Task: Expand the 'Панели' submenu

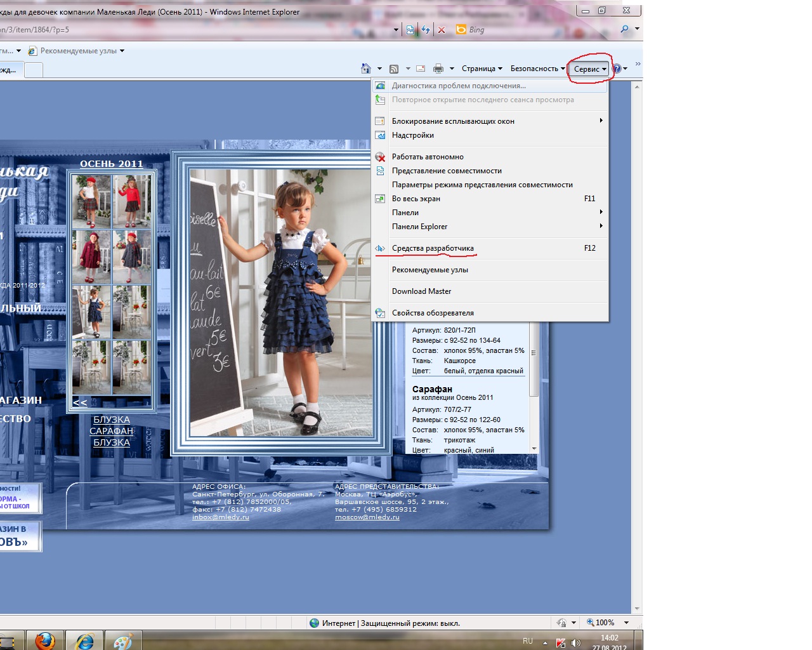Action: 405,213
